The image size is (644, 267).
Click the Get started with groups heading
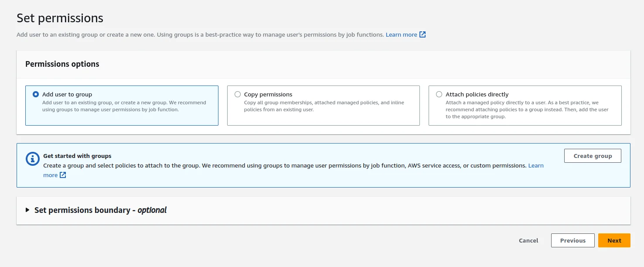click(x=77, y=156)
